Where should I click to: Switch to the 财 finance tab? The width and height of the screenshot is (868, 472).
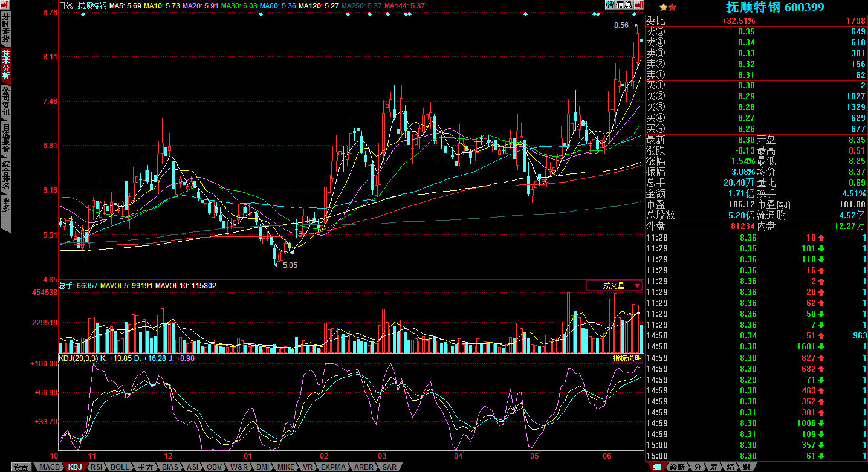[747, 467]
